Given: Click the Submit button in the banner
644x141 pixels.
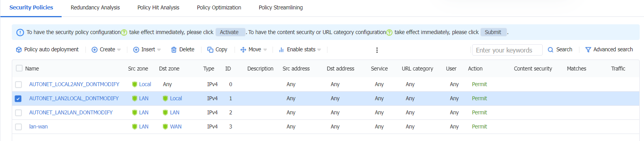Looking at the screenshot, I should point(493,32).
